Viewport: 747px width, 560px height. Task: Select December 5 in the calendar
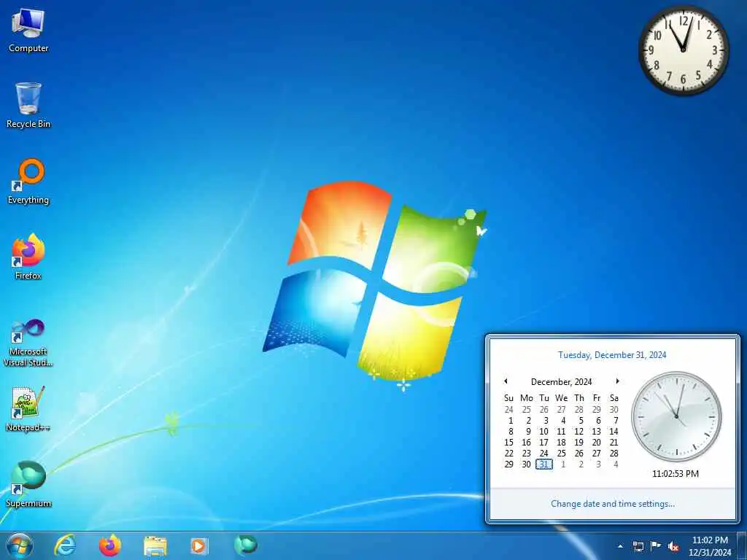click(581, 421)
